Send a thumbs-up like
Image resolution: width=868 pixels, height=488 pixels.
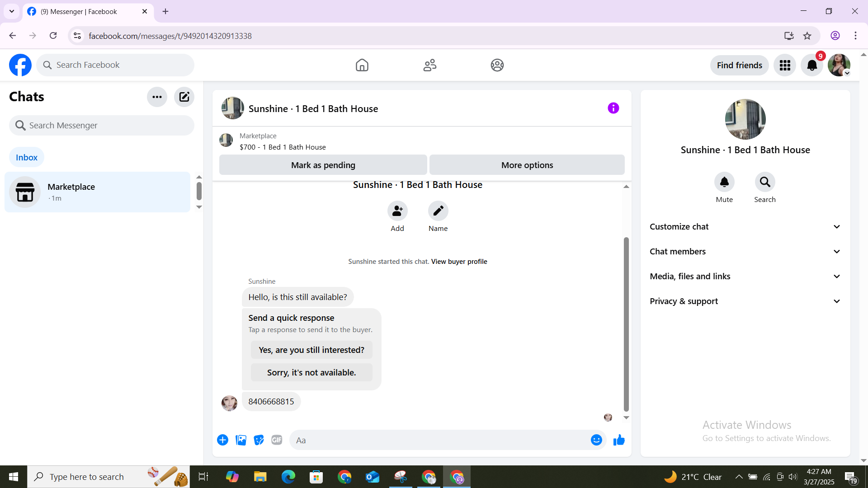(x=619, y=440)
